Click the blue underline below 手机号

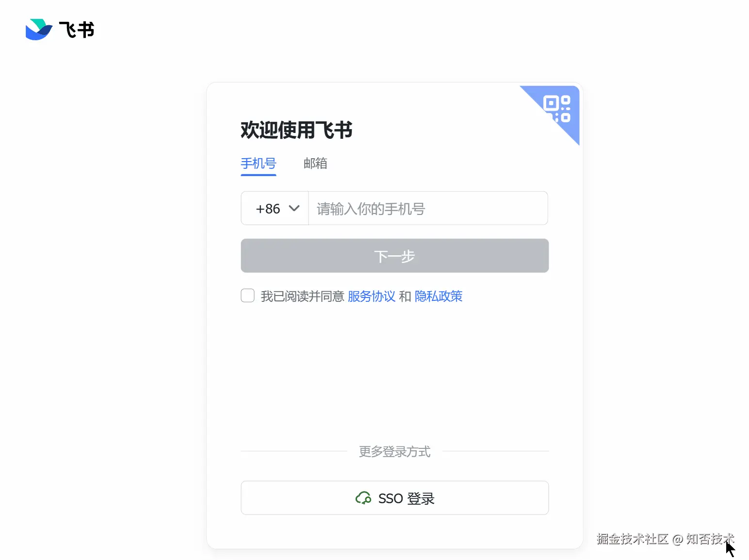tap(259, 175)
